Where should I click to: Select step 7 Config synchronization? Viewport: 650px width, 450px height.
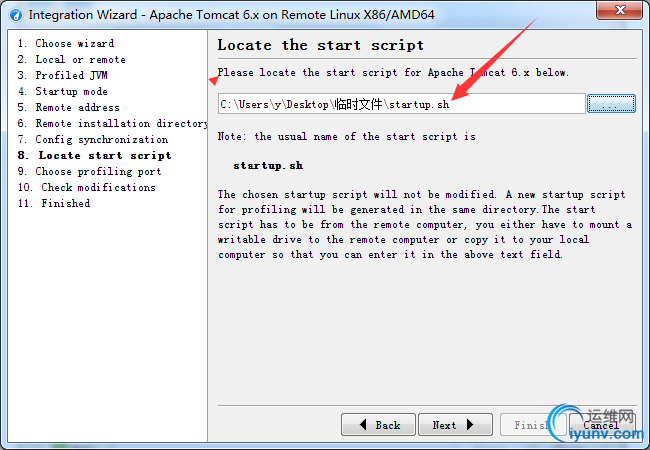93,140
